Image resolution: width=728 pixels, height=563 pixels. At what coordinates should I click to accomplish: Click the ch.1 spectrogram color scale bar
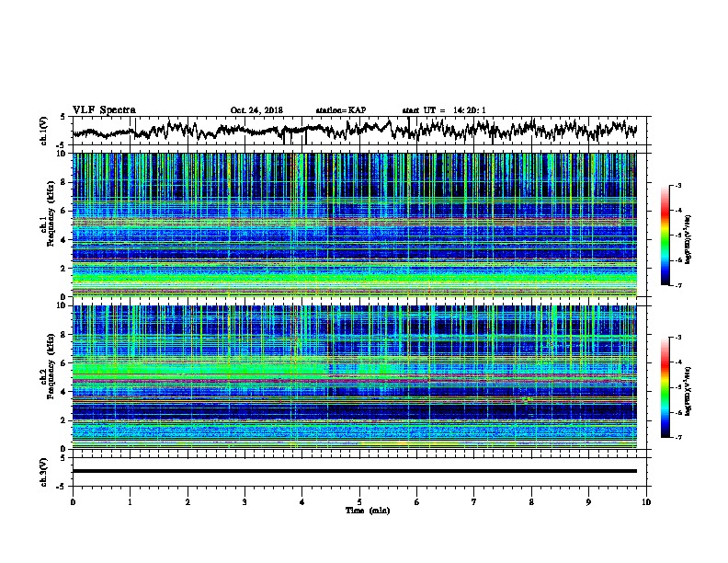665,236
